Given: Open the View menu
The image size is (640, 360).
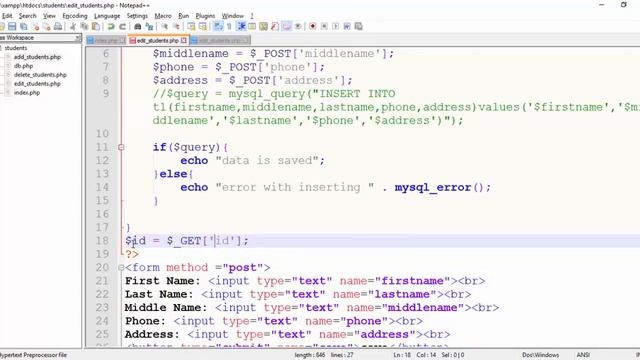Looking at the screenshot, I should pyautogui.click(x=49, y=16).
